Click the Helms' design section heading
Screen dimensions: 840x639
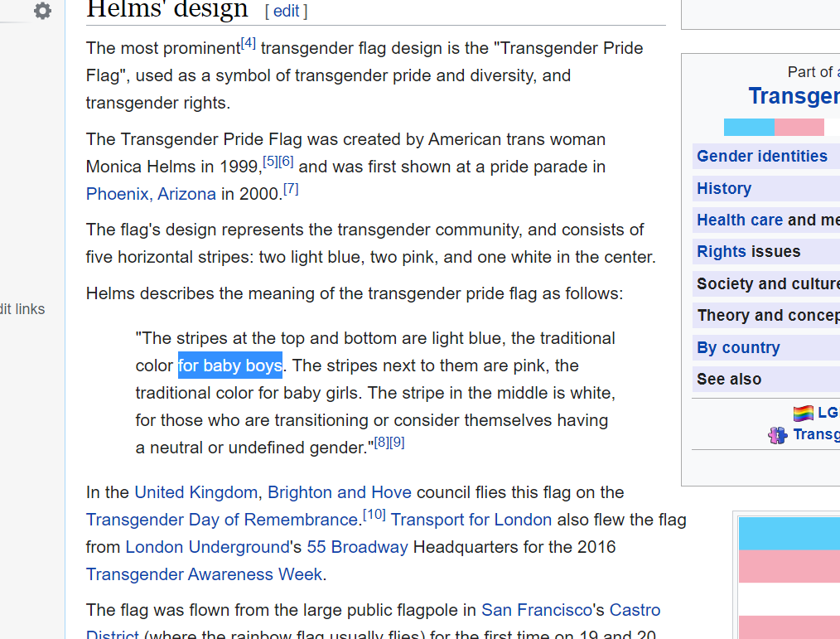[x=167, y=9]
